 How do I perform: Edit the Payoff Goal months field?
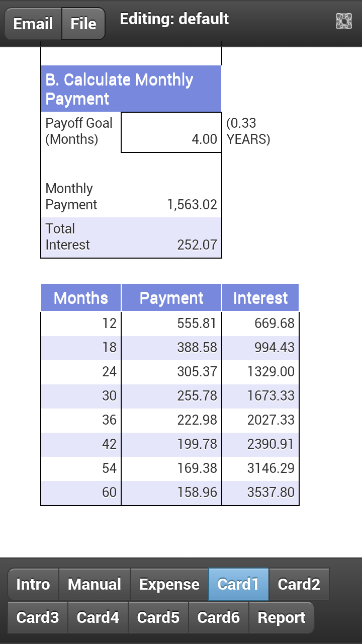point(171,132)
